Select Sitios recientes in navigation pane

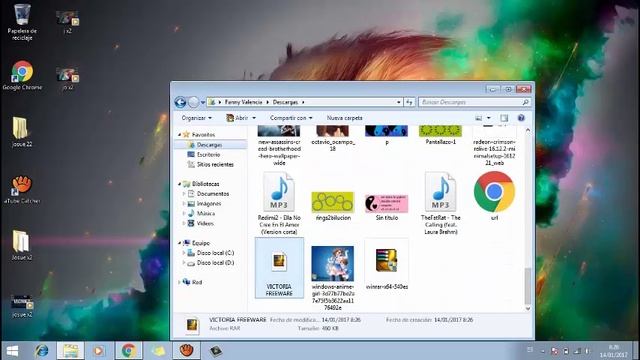(x=215, y=164)
